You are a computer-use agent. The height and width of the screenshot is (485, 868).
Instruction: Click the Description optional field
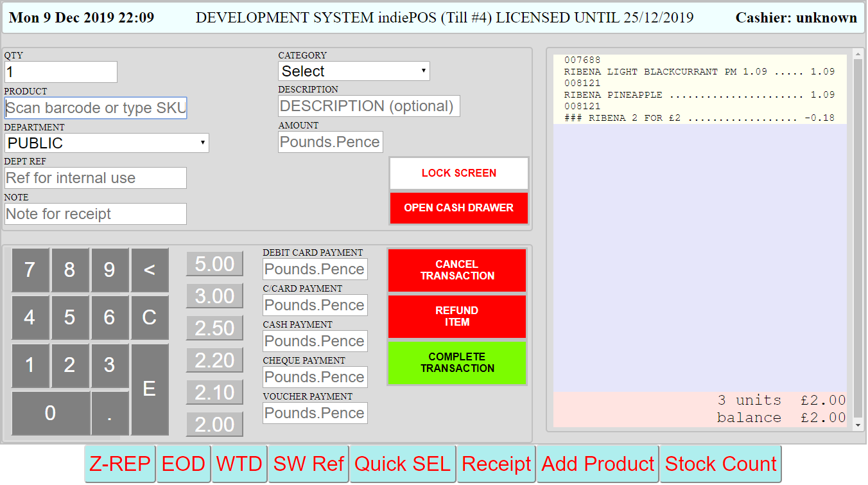pos(369,106)
